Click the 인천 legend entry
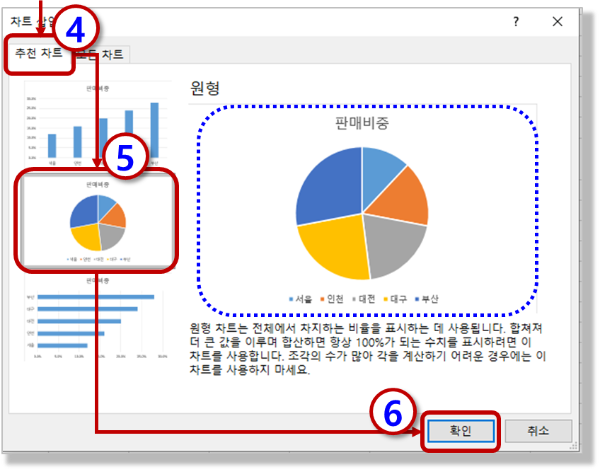 332,299
